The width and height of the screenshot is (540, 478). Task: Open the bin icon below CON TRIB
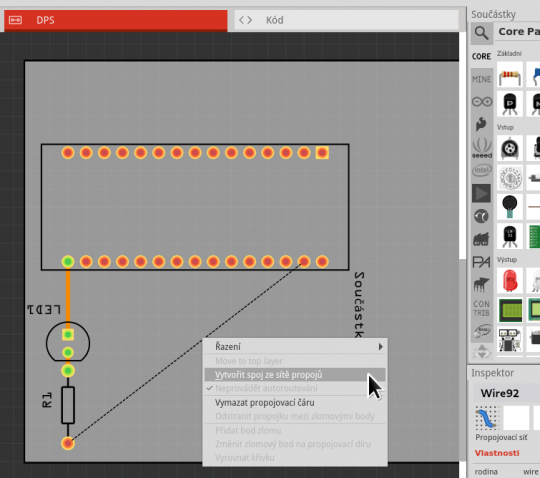pyautogui.click(x=481, y=331)
